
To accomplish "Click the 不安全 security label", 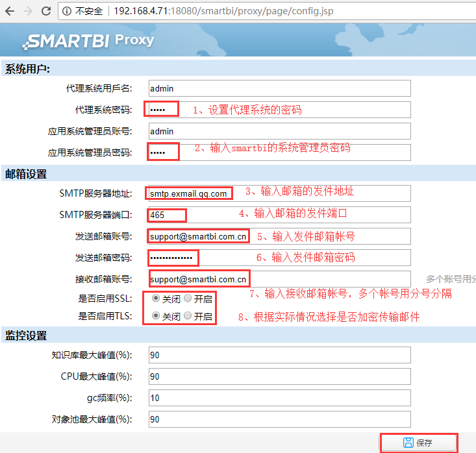I will [89, 11].
